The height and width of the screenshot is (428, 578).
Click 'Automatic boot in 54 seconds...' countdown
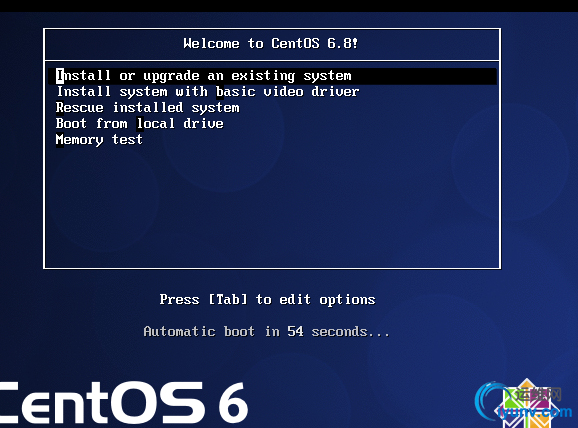(x=266, y=331)
